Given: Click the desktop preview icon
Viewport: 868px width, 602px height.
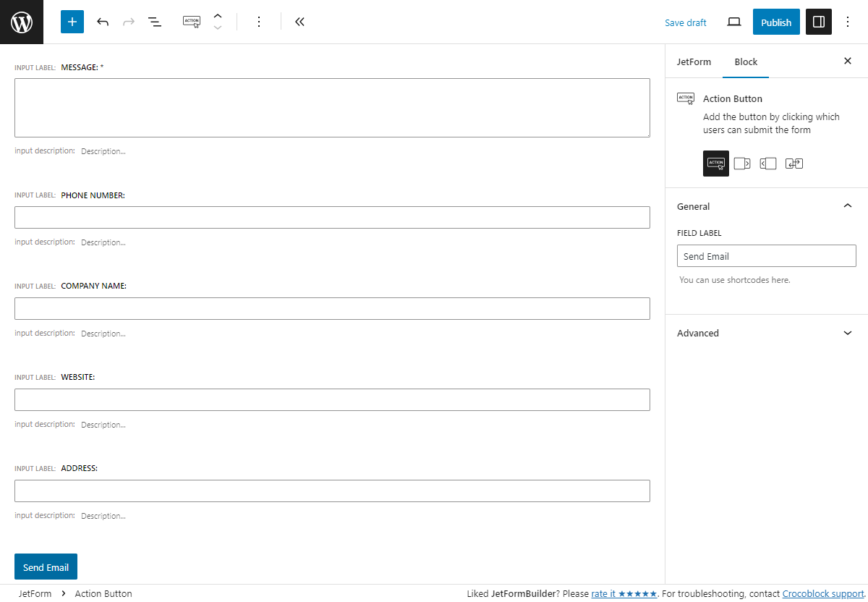Looking at the screenshot, I should pyautogui.click(x=733, y=22).
